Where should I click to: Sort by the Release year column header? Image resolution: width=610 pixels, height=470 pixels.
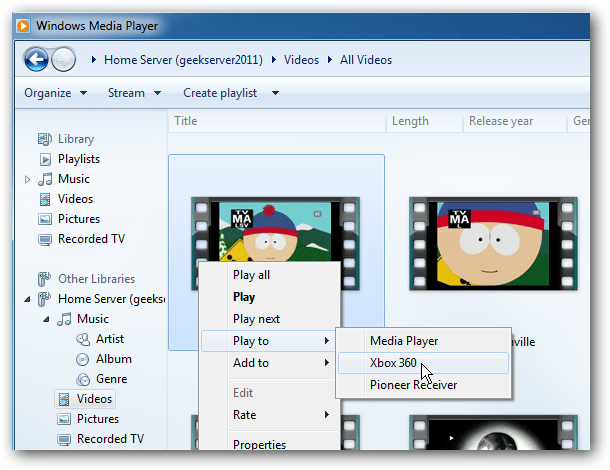514,121
